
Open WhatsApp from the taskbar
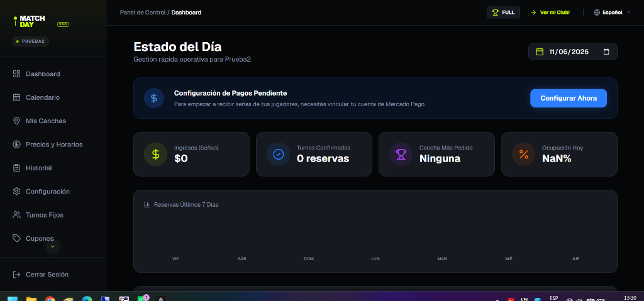click(142, 298)
